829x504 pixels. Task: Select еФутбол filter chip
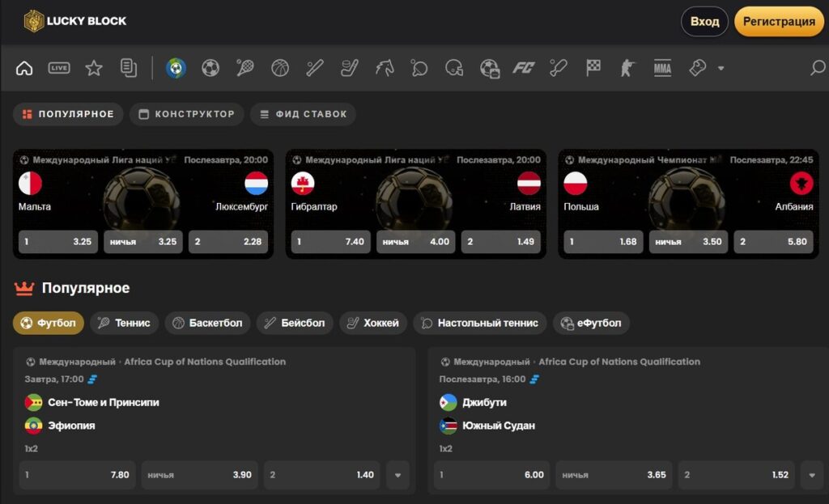tap(591, 323)
